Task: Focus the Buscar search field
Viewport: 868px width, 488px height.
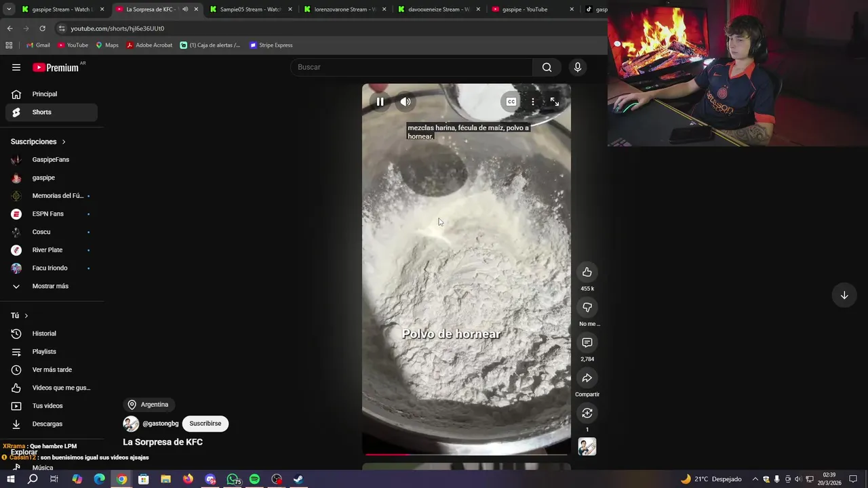Action: click(412, 67)
